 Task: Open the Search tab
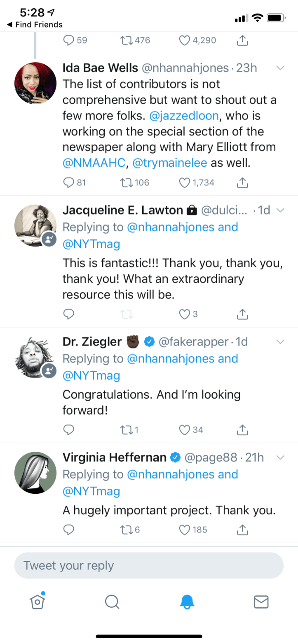coord(112,602)
